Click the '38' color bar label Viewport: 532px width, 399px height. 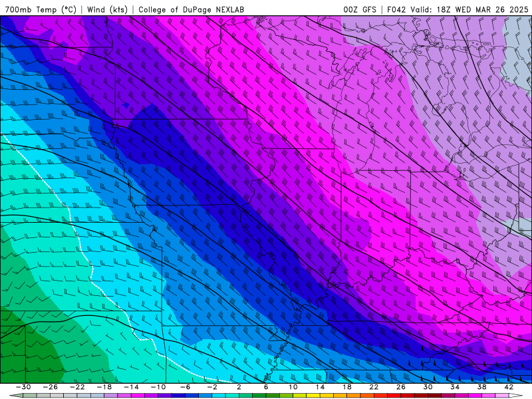click(x=481, y=387)
